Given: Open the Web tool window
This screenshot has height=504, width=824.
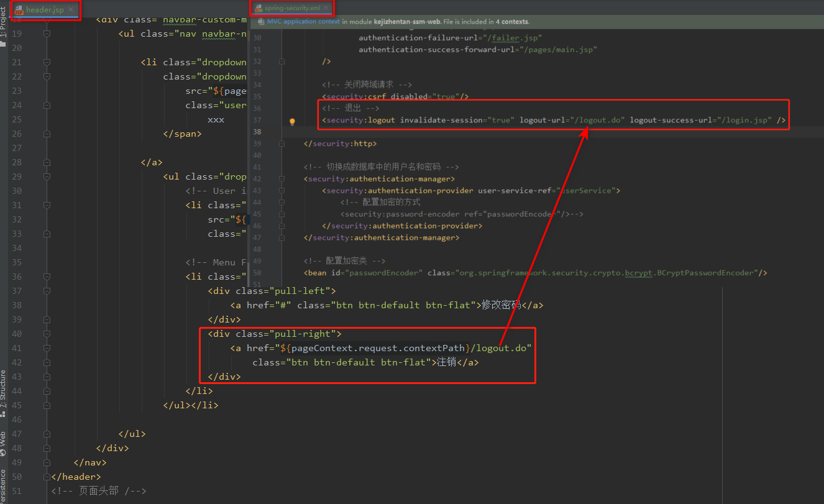Looking at the screenshot, I should click(x=3, y=444).
